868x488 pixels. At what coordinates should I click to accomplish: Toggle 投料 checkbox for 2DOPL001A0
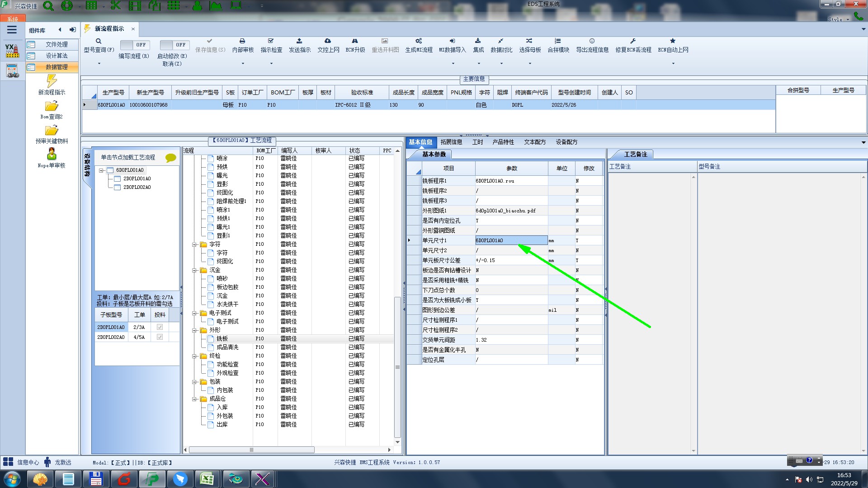click(x=160, y=327)
